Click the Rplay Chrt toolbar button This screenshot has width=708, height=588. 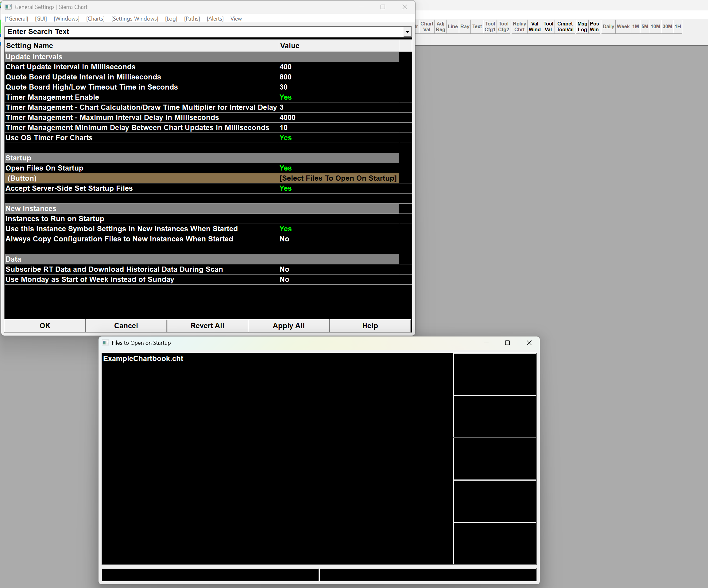pos(519,27)
